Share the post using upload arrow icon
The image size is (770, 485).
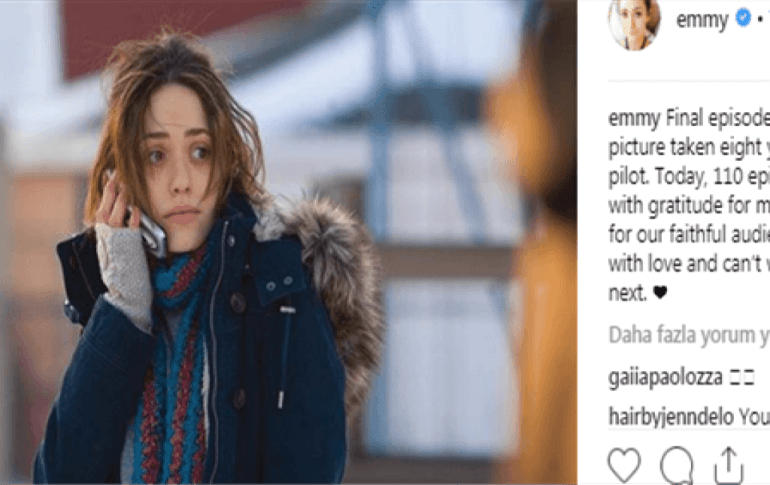tap(729, 465)
